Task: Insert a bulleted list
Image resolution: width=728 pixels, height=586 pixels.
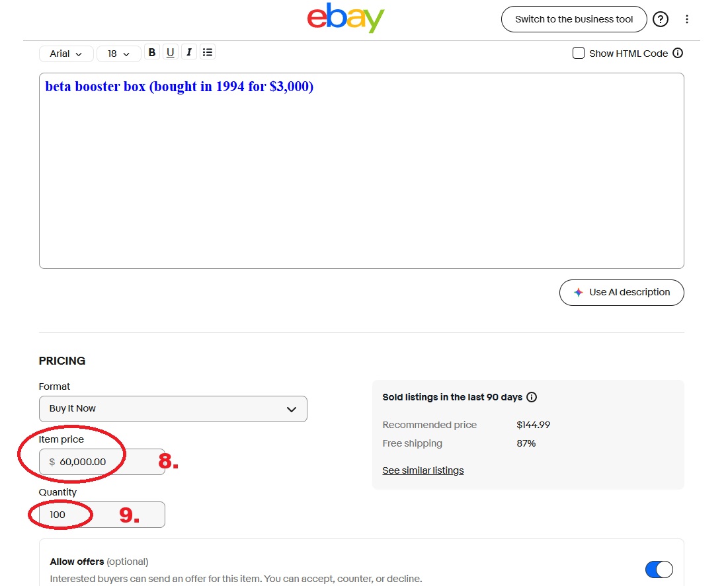Action: [x=208, y=52]
